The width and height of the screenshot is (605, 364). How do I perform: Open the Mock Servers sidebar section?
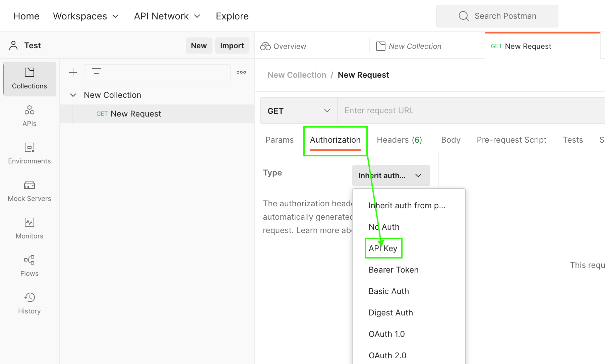[x=29, y=191]
